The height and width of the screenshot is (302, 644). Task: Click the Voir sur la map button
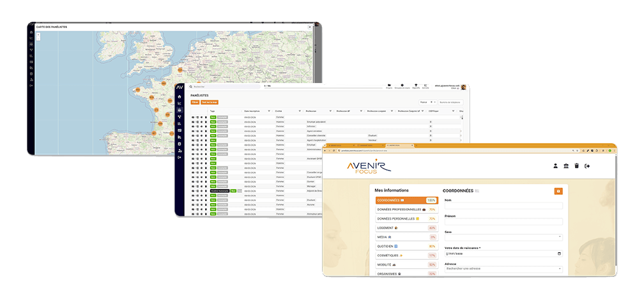click(210, 102)
